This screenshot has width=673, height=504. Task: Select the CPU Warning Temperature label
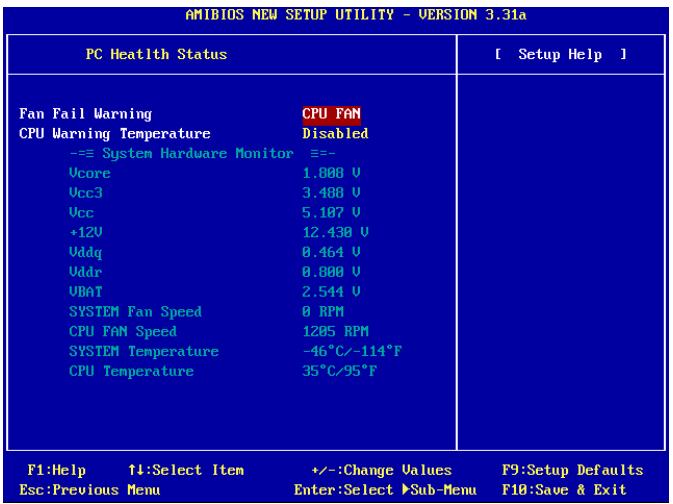pyautogui.click(x=115, y=134)
